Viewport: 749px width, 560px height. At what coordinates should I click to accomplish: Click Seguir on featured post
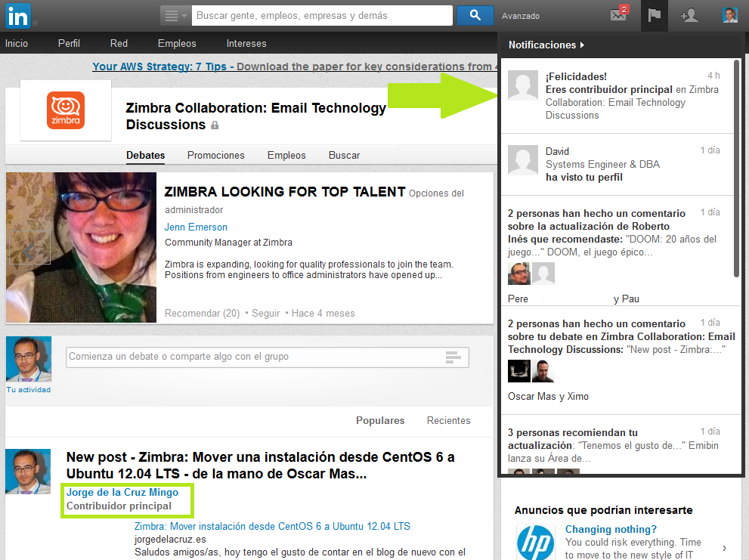point(265,314)
